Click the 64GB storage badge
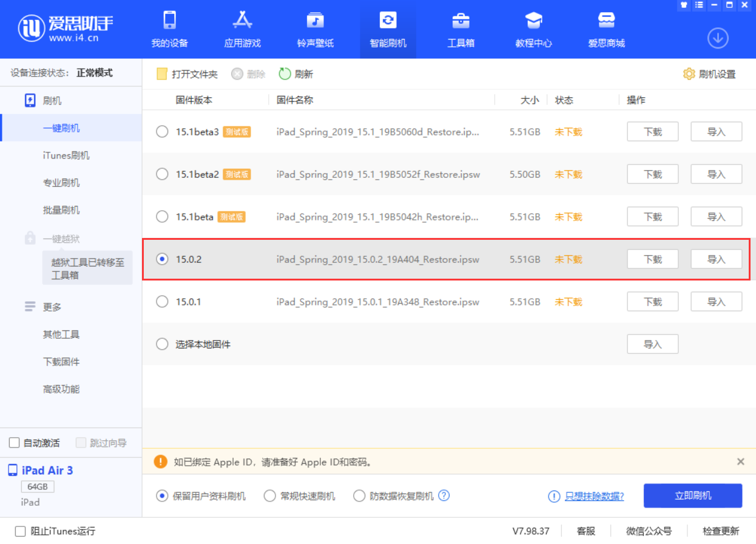This screenshot has width=756, height=544. [x=38, y=487]
